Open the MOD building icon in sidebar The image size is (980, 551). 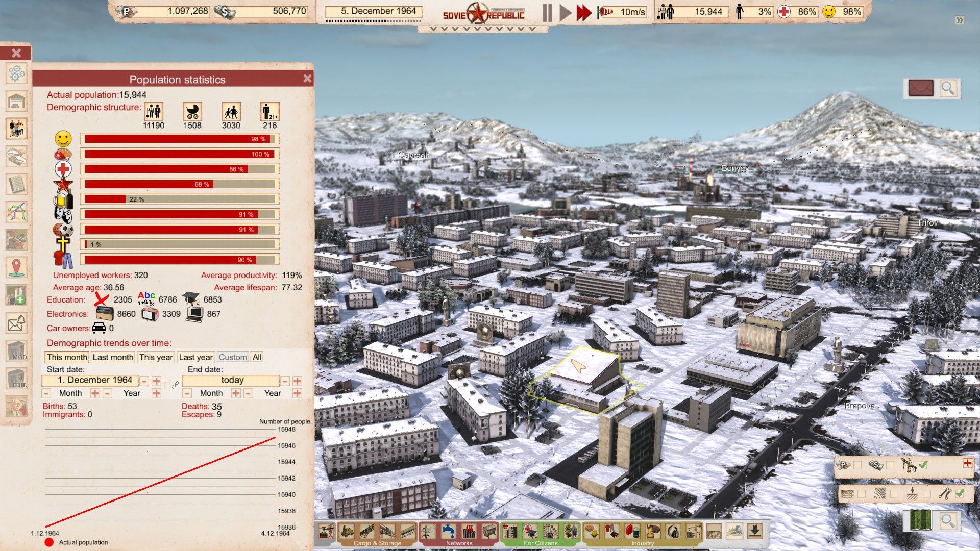pos(16,351)
